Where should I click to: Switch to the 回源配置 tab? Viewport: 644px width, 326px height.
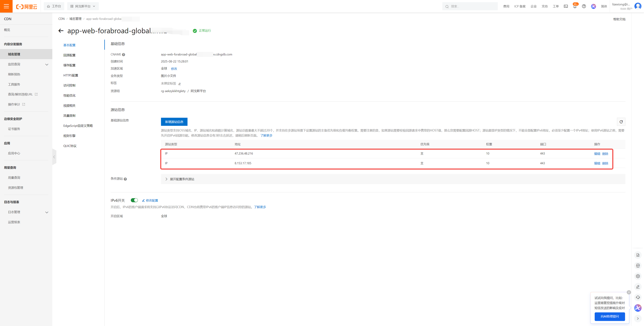click(69, 55)
